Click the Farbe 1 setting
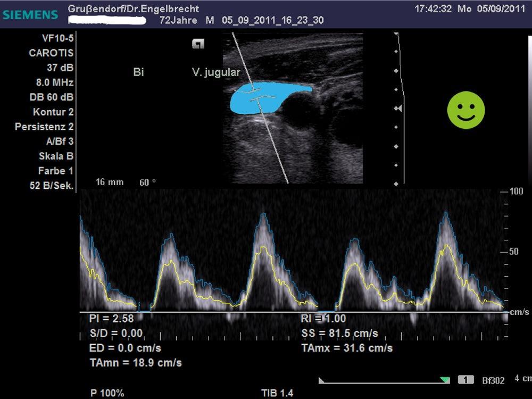This screenshot has width=532, height=399. [56, 171]
